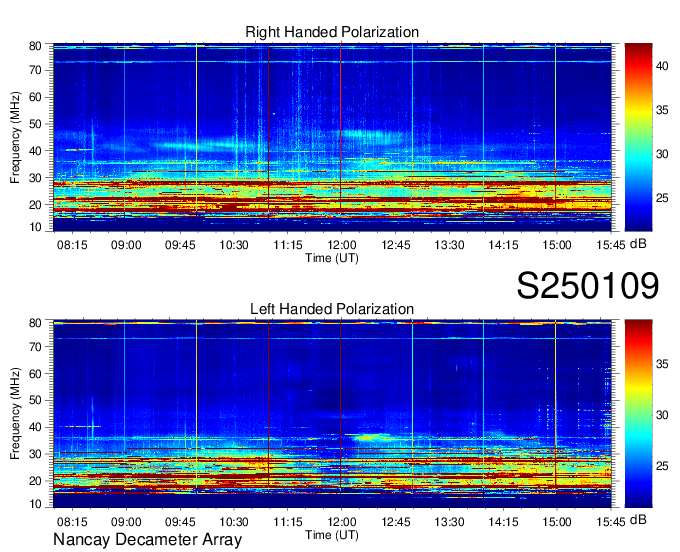Click 40 MHz tick on Right Handed plot
Screen dimensions: 680x552
(36, 151)
